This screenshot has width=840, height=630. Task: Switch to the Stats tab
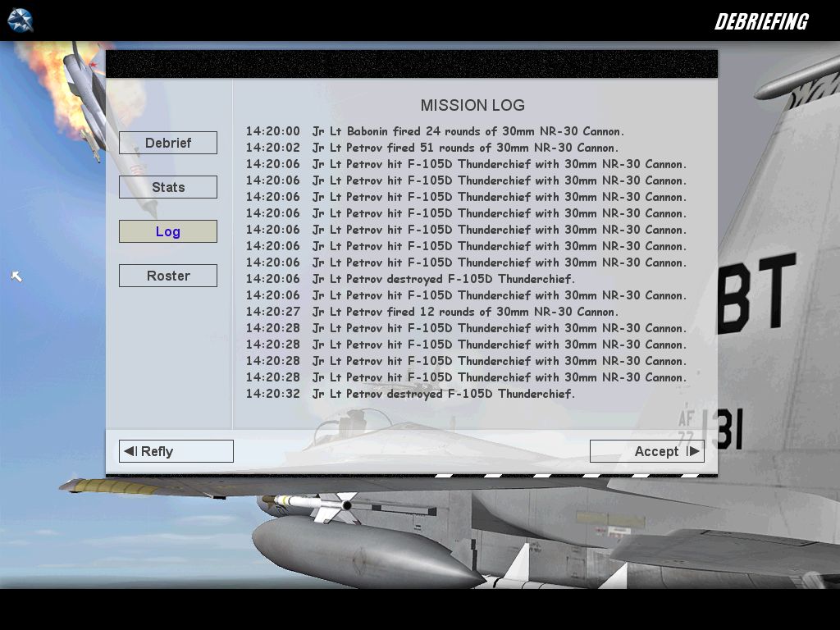coord(167,187)
